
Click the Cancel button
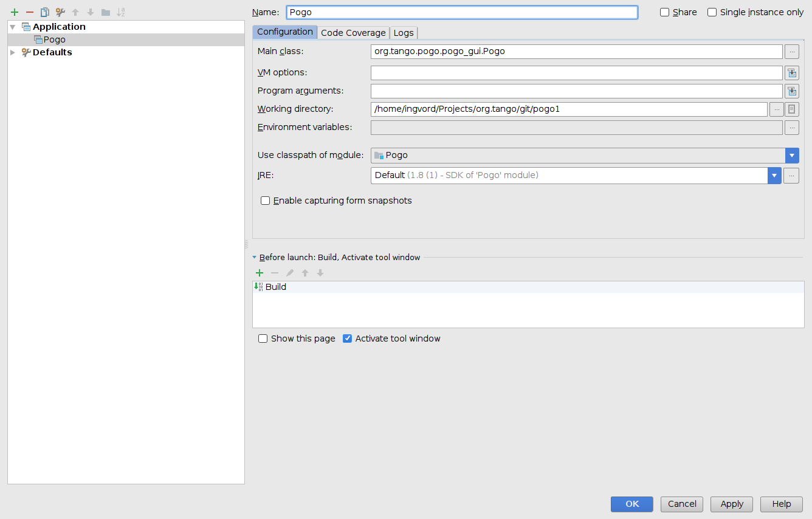click(682, 504)
